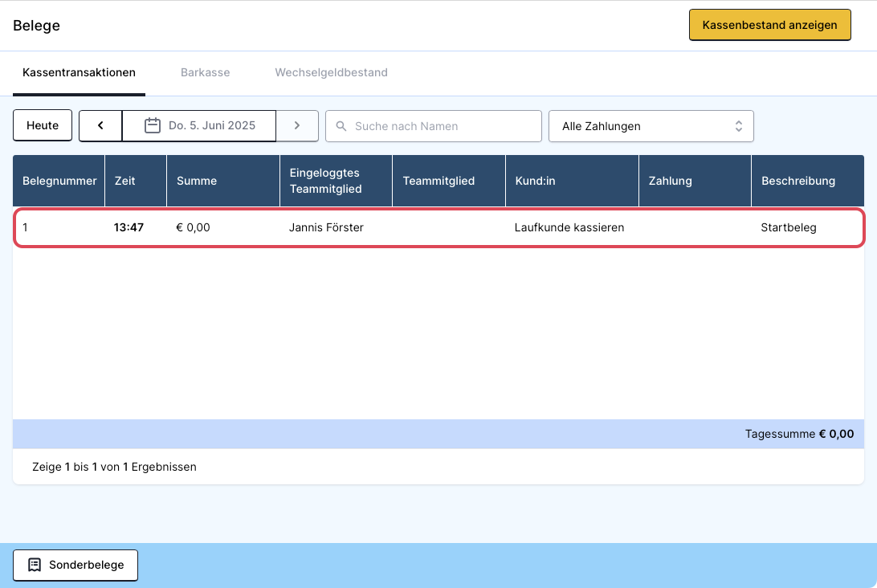Click the Kassenbestand anzeigen button

tap(769, 25)
